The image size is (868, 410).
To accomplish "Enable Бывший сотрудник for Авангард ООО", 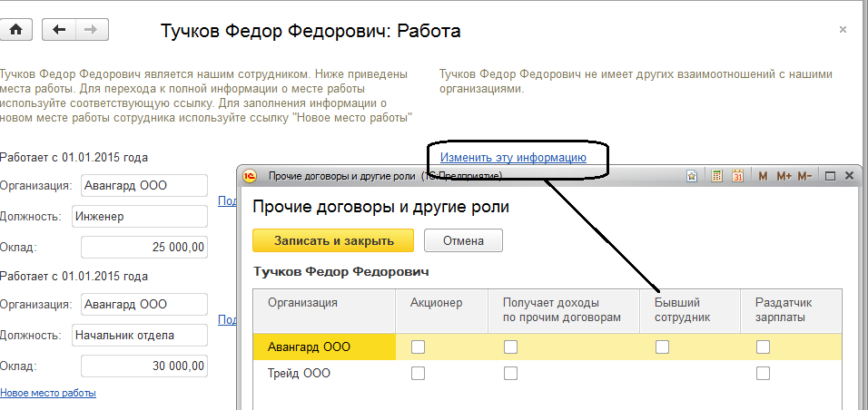I will pyautogui.click(x=662, y=347).
